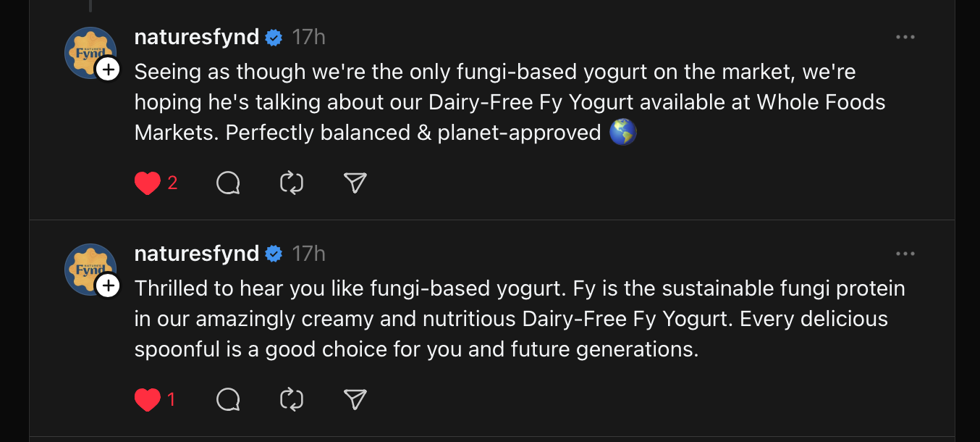
Task: Unlike the post starting "Thrilled to hear"
Action: tap(147, 399)
